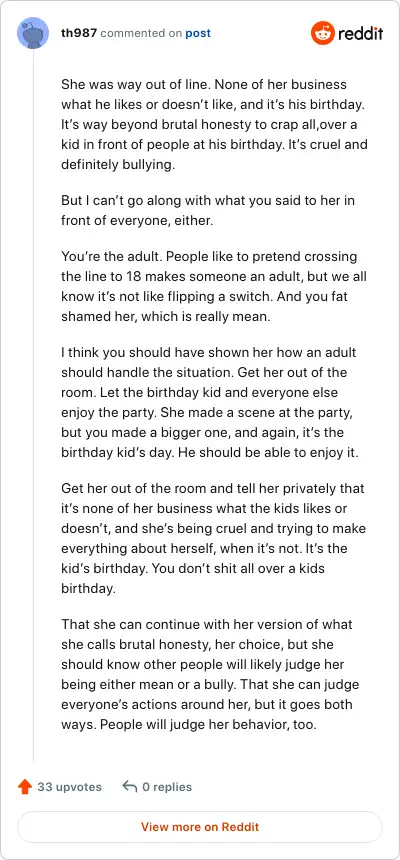Click paragraph starting "Get her out of the room and tell"
400x860 pixels.
coord(213,538)
